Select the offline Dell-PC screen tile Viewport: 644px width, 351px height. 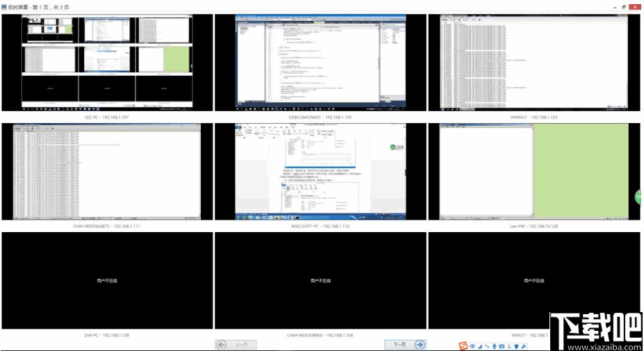click(x=107, y=280)
